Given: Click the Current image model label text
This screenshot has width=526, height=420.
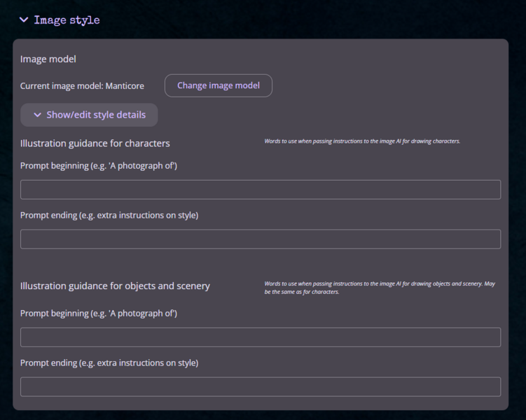Looking at the screenshot, I should click(x=62, y=86).
